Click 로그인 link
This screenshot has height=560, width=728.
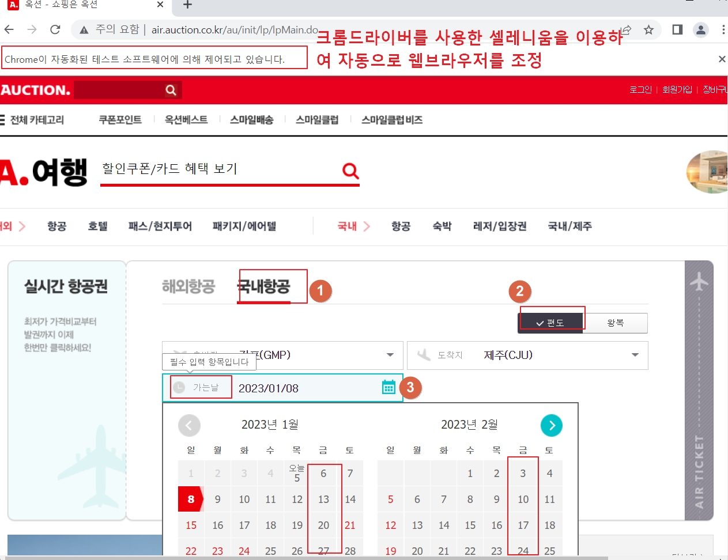(x=640, y=89)
